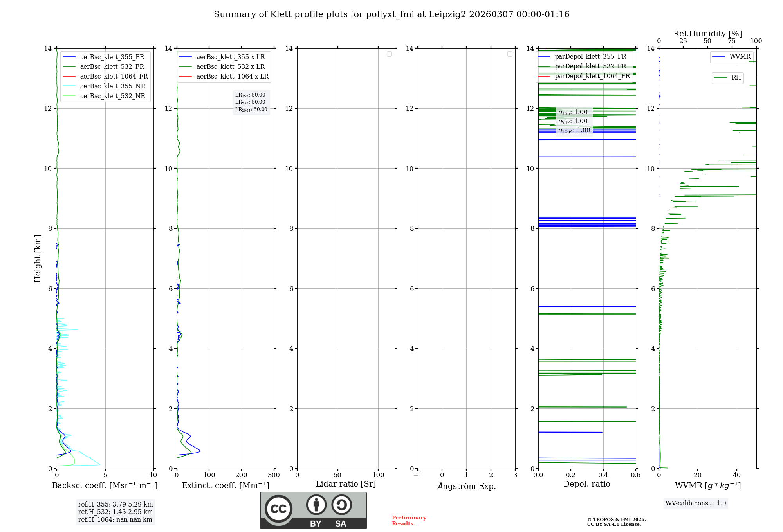
Task: Click the Creative Commons CC logo icon
Action: coord(278,509)
